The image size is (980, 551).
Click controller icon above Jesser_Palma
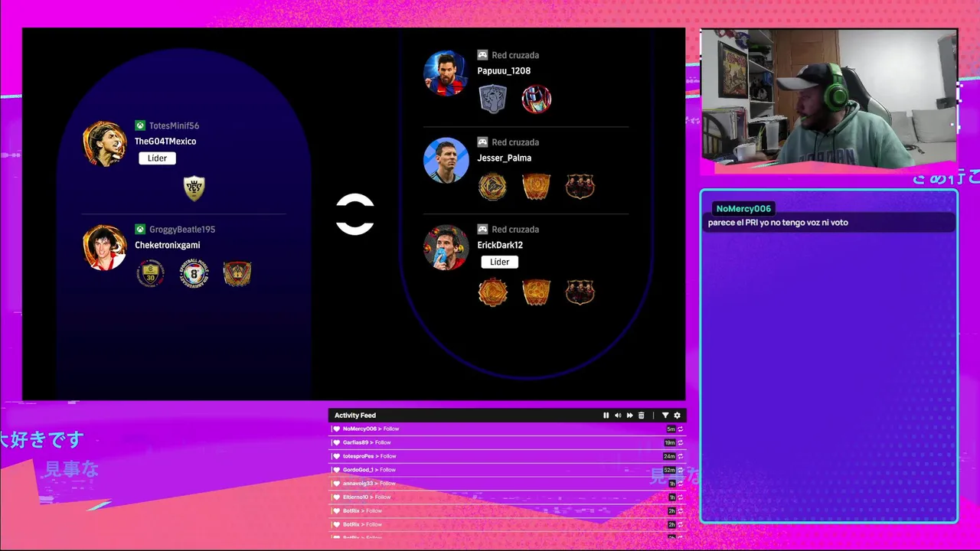click(482, 142)
